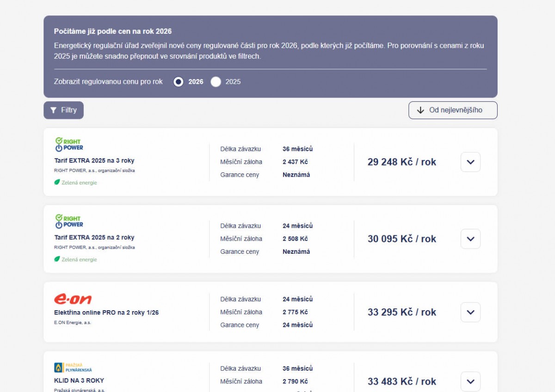Click the KLID NA 3 ROKY tariff title
The width and height of the screenshot is (555, 392).
[79, 380]
